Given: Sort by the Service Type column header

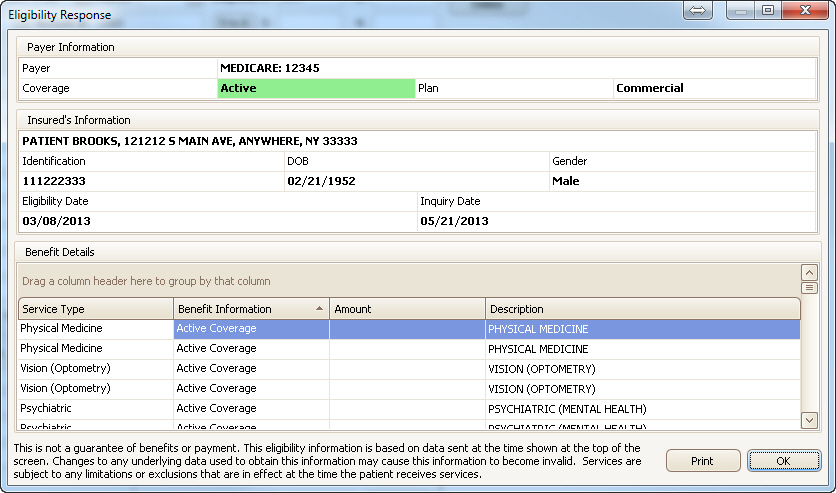Looking at the screenshot, I should tap(95, 309).
